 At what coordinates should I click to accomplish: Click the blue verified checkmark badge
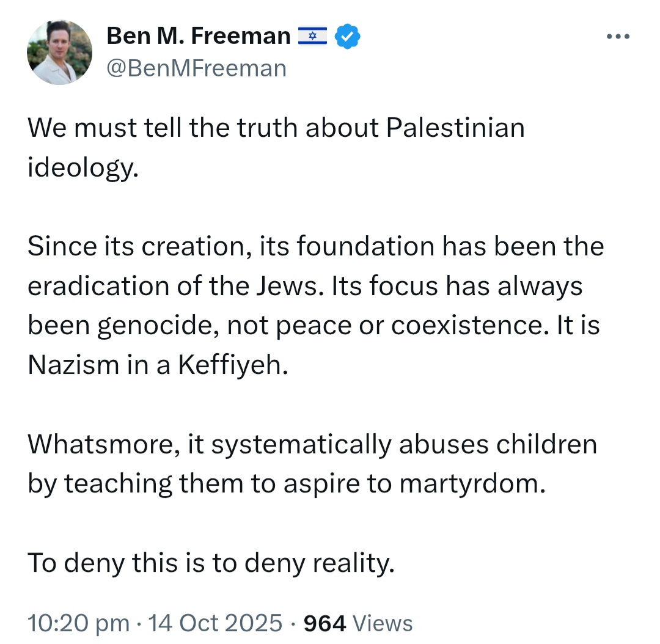click(347, 37)
